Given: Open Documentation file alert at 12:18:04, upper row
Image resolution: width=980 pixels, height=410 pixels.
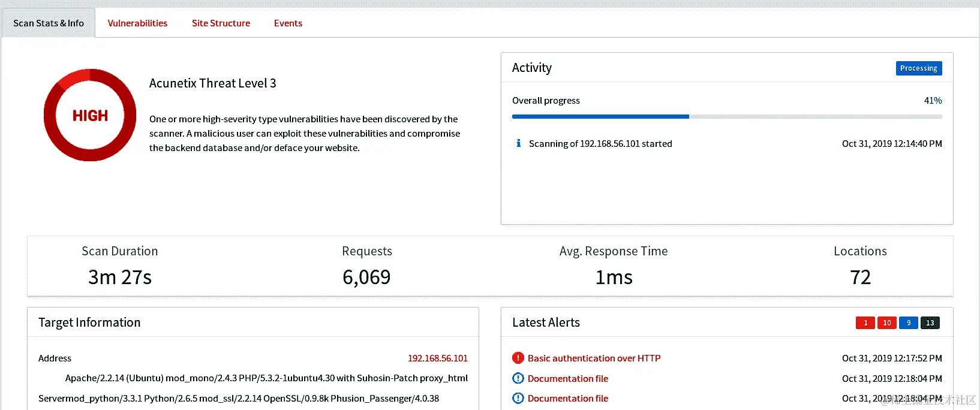Looking at the screenshot, I should click(568, 378).
